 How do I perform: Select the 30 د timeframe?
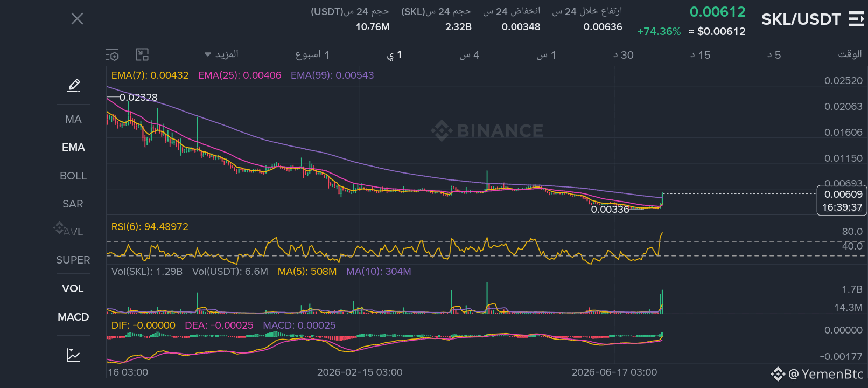click(624, 54)
